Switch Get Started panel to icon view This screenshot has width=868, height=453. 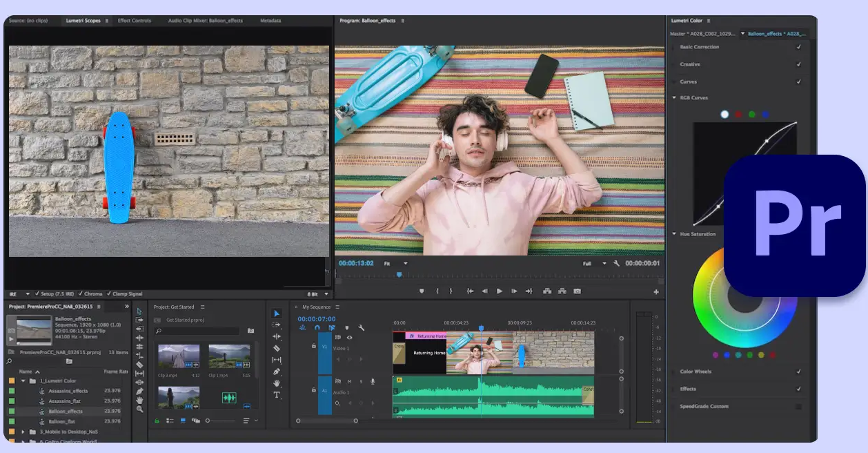point(183,421)
